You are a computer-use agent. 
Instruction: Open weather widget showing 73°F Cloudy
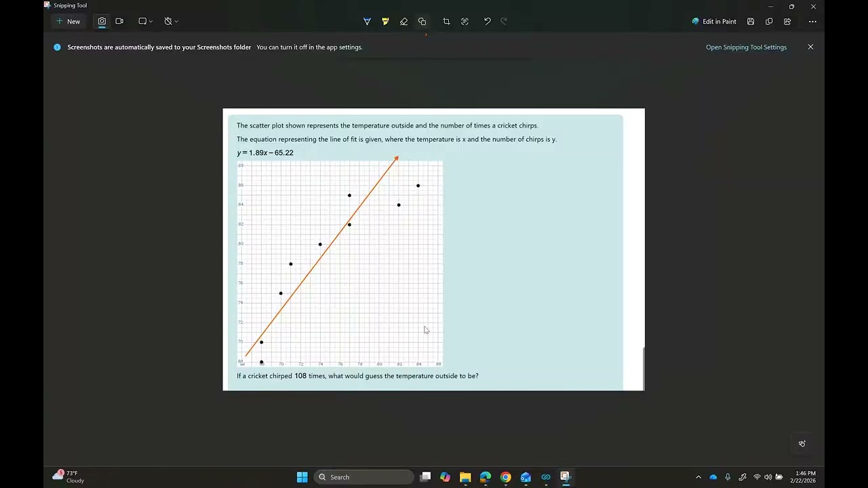coord(69,477)
